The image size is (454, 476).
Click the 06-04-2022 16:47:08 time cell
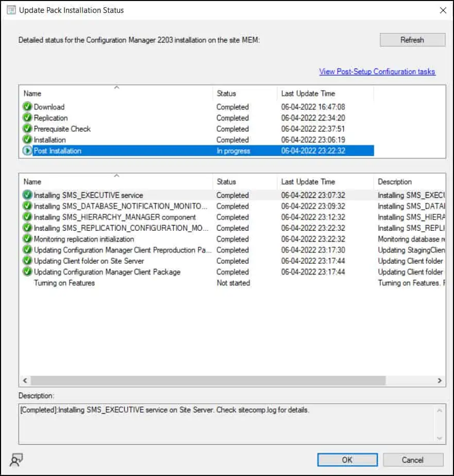coord(313,107)
